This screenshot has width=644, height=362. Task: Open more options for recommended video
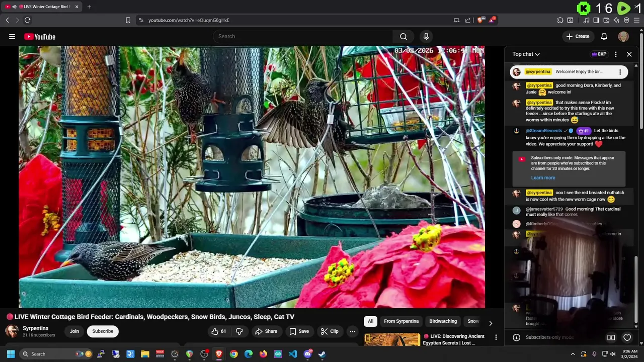click(x=496, y=337)
